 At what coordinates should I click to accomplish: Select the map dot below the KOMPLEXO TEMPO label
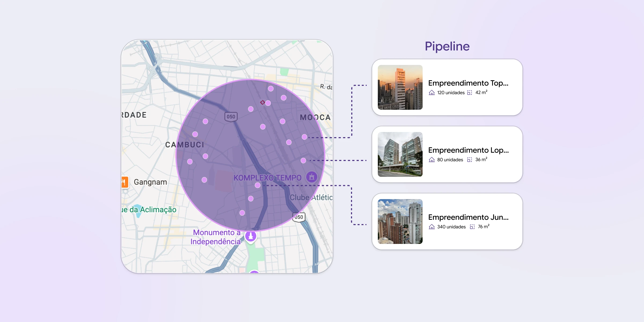coord(258,185)
